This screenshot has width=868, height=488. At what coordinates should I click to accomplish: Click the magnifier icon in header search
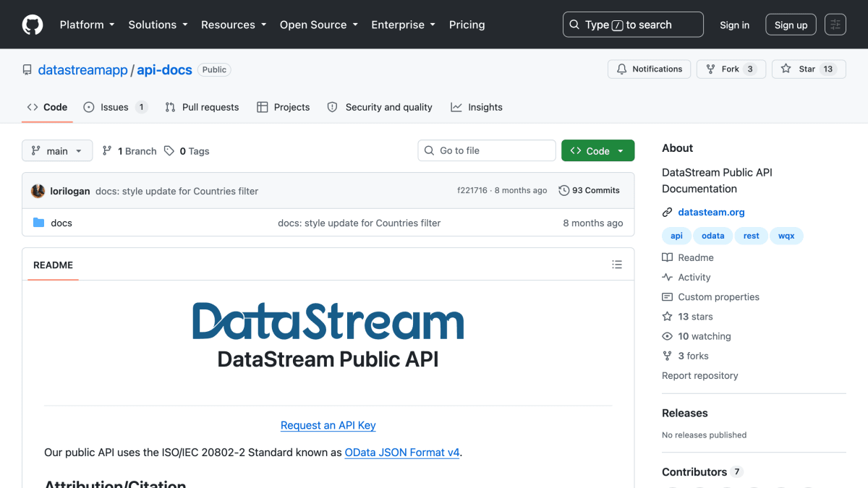click(x=574, y=25)
